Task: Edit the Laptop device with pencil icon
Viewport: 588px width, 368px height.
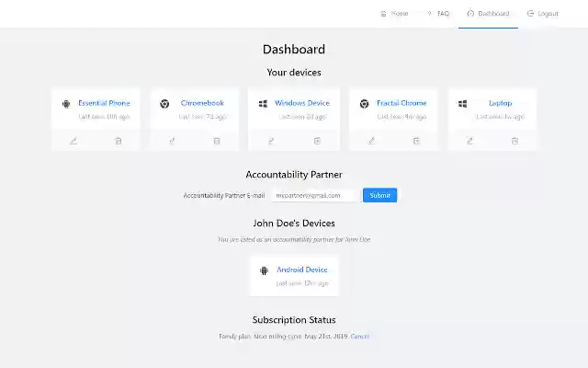Action: click(x=469, y=141)
